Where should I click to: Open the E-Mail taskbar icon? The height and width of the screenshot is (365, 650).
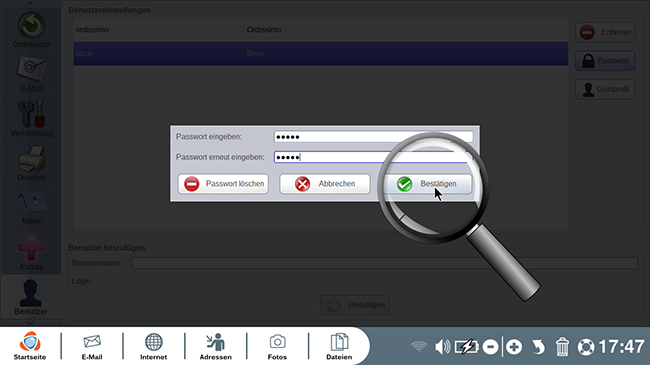(x=92, y=346)
